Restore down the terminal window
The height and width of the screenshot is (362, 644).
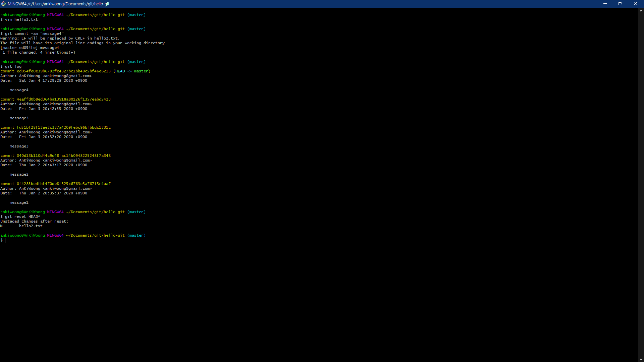coord(620,4)
